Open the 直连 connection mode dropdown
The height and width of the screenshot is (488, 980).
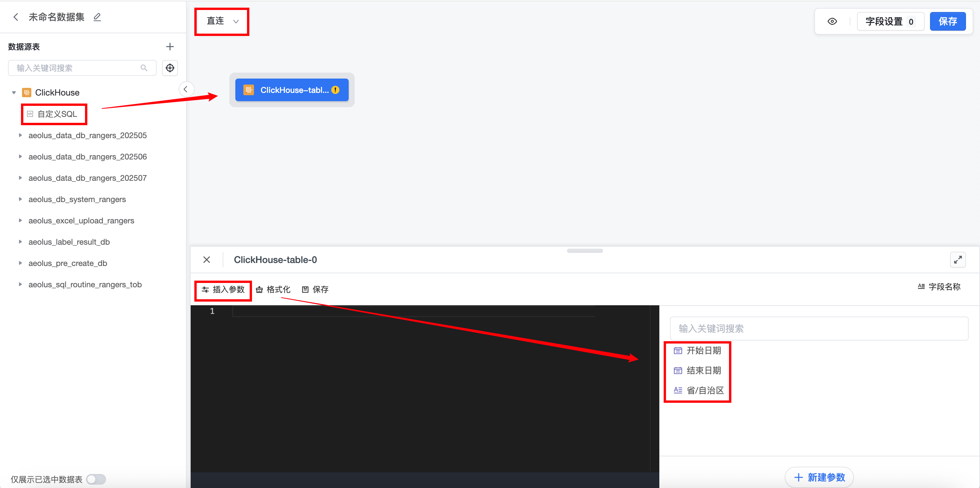[x=222, y=21]
